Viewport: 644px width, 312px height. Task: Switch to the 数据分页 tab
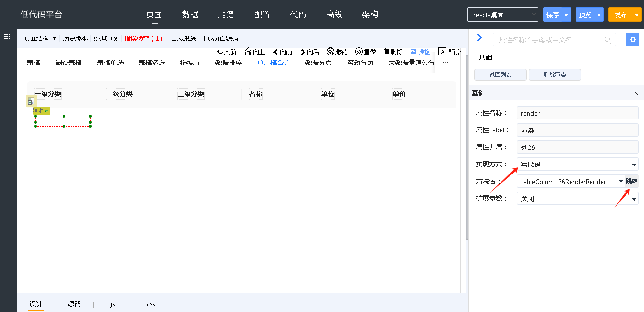point(319,63)
